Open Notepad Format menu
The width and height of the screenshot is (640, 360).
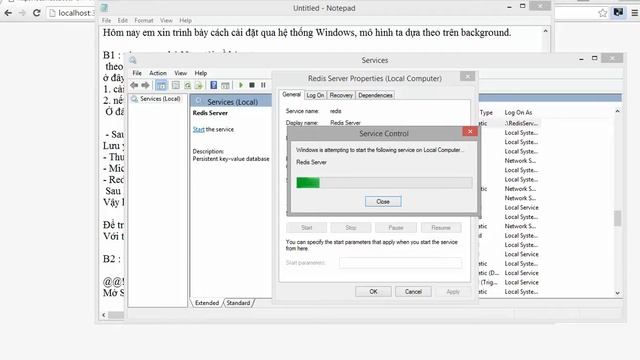coord(144,20)
